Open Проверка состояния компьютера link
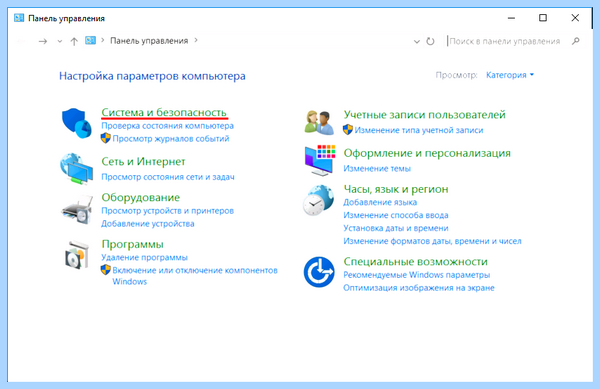 [167, 125]
